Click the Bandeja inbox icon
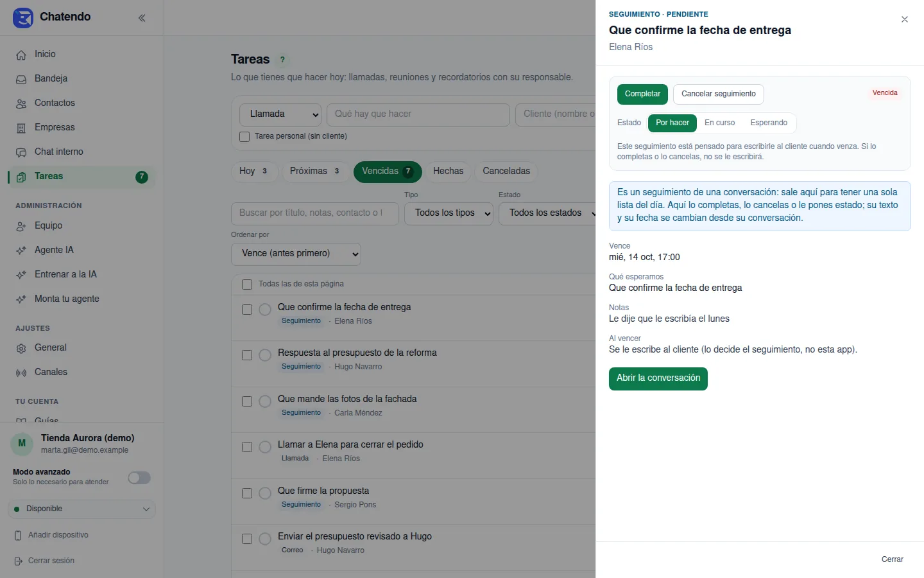This screenshot has height=578, width=924. coord(21,79)
